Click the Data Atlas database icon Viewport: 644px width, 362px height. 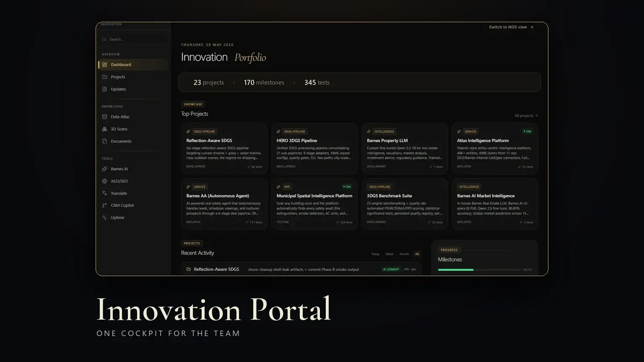pos(104,117)
